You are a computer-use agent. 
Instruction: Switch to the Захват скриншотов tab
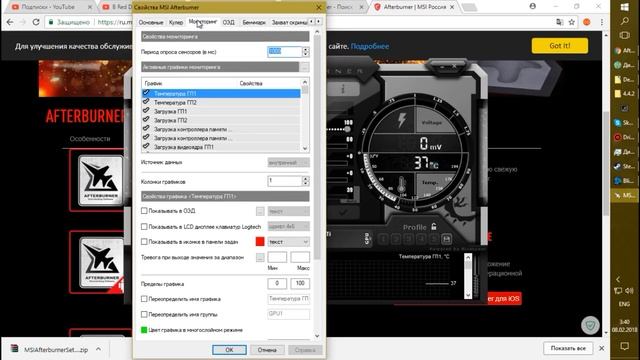pos(289,22)
